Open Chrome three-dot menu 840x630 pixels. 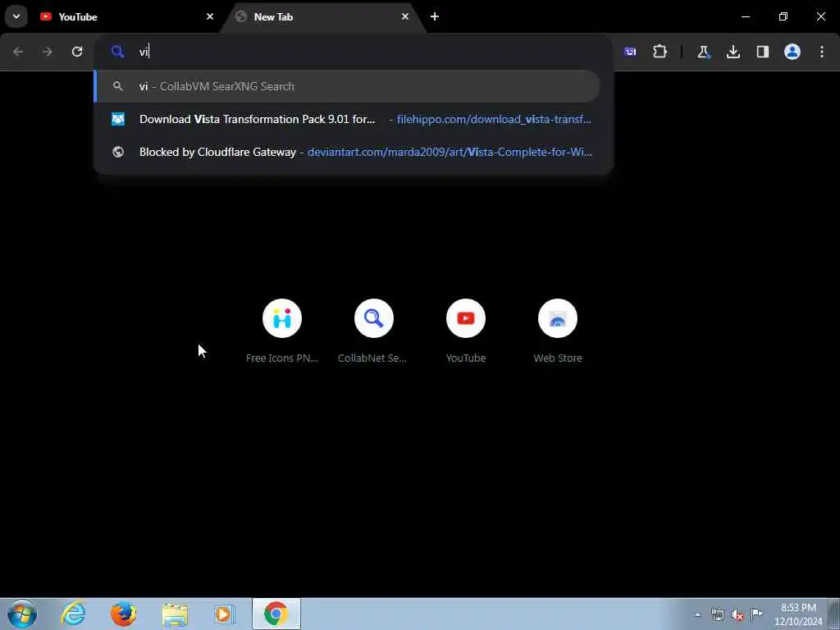(822, 52)
